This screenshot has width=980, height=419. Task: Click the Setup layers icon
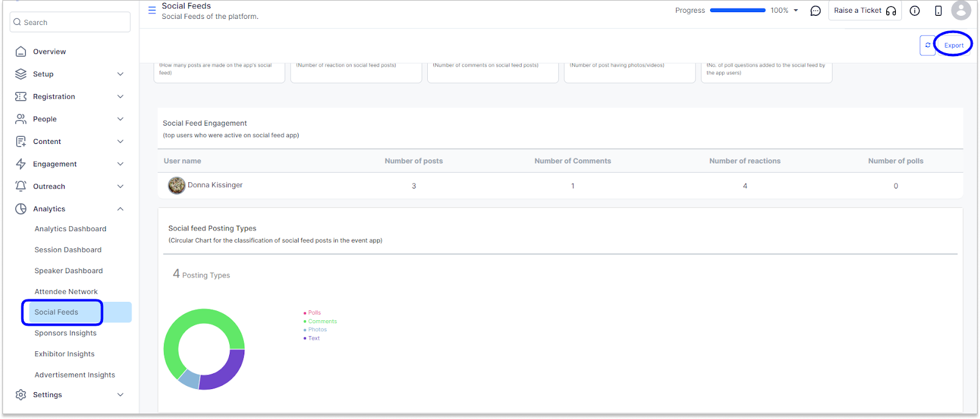pyautogui.click(x=21, y=74)
